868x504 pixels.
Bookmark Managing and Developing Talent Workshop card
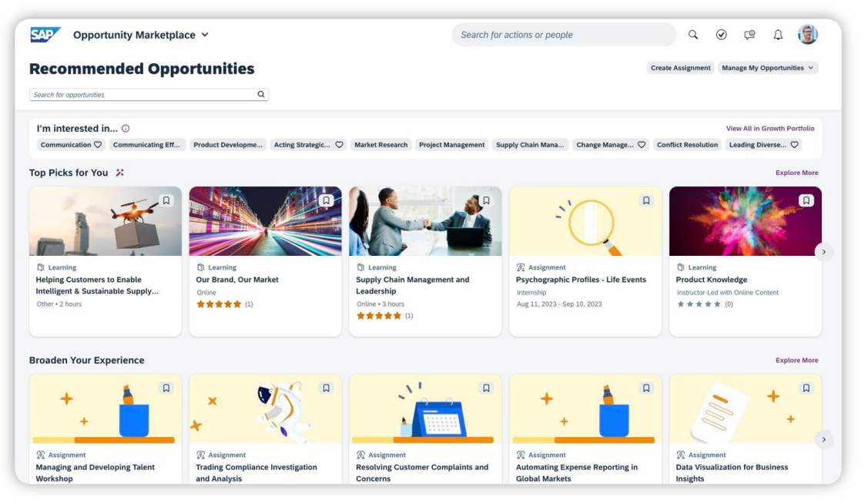tap(166, 388)
